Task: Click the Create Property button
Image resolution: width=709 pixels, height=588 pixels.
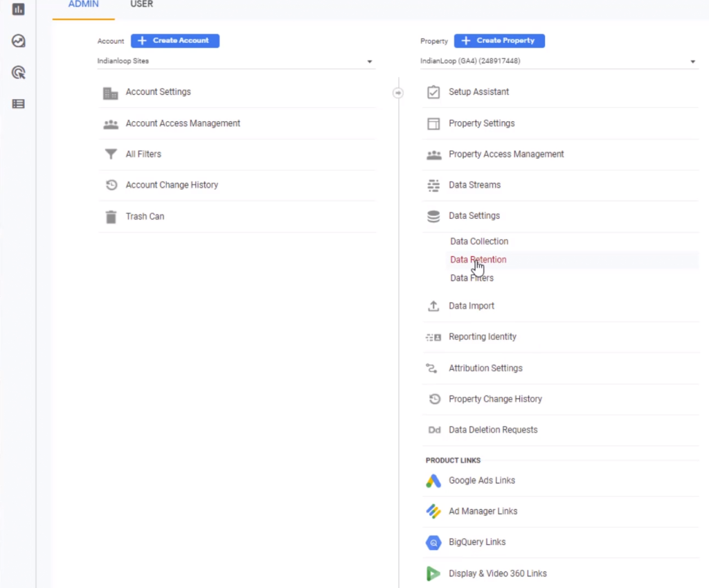Action: pyautogui.click(x=499, y=41)
